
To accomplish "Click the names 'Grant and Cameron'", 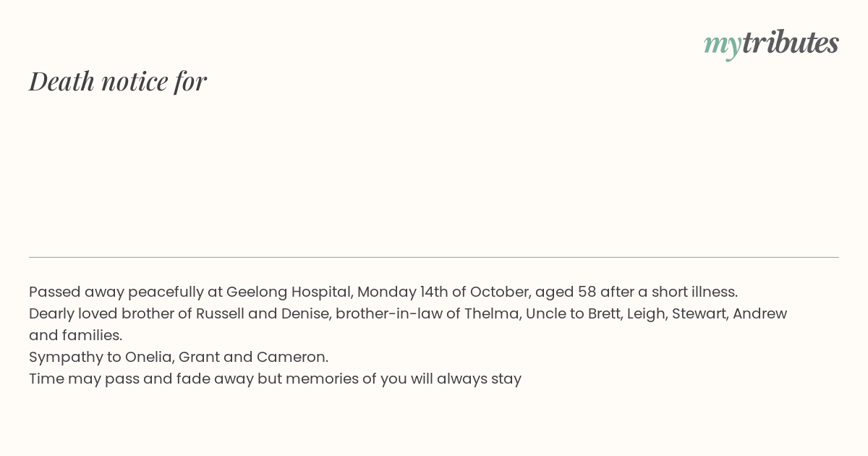I will 252,358.
